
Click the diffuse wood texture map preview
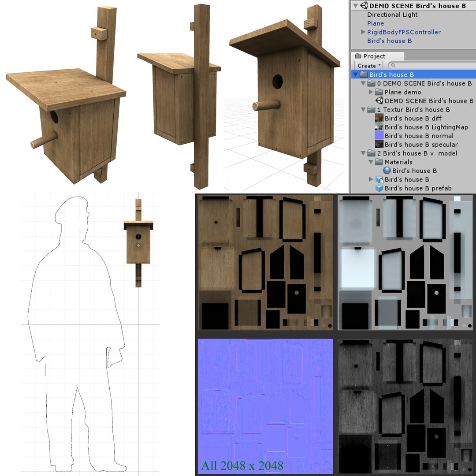pos(265,263)
